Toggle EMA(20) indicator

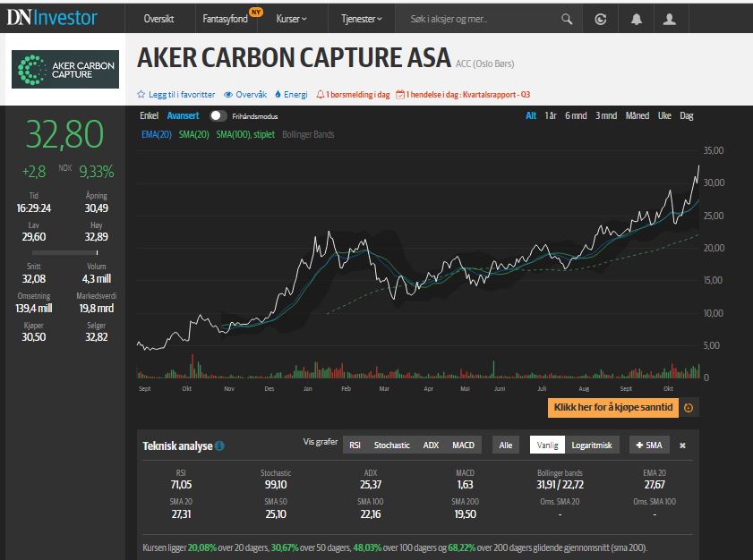(x=157, y=134)
